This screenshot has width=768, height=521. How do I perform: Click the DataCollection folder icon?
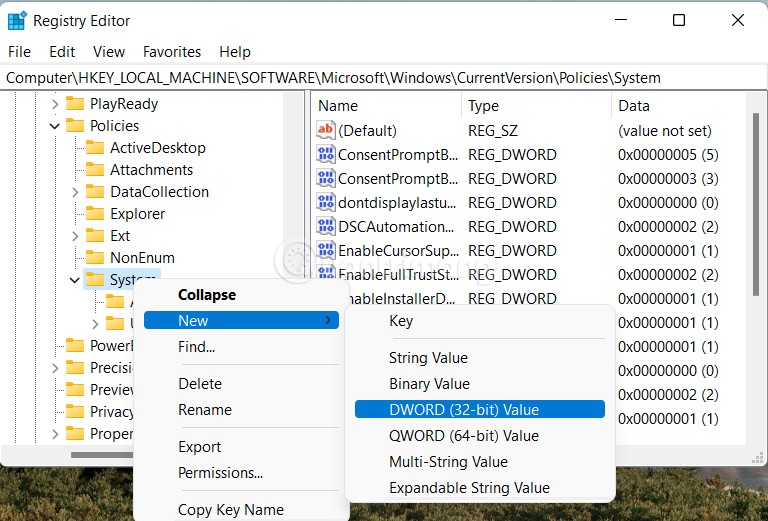[95, 192]
